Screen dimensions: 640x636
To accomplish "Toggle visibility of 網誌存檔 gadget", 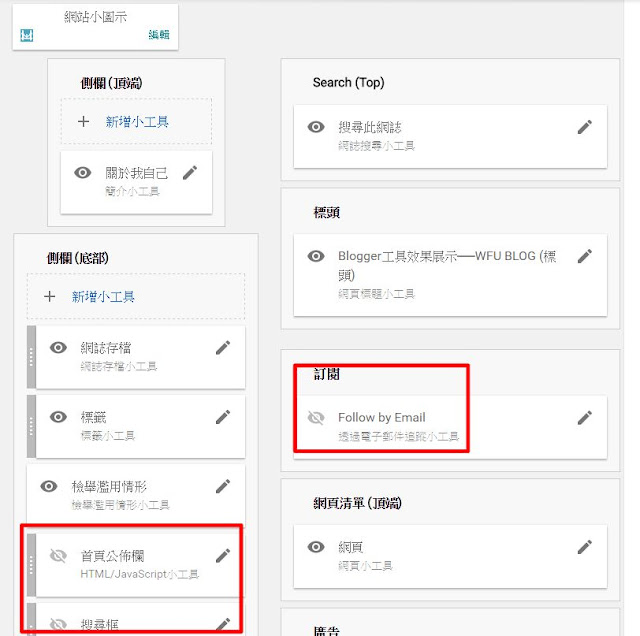I will coord(58,348).
